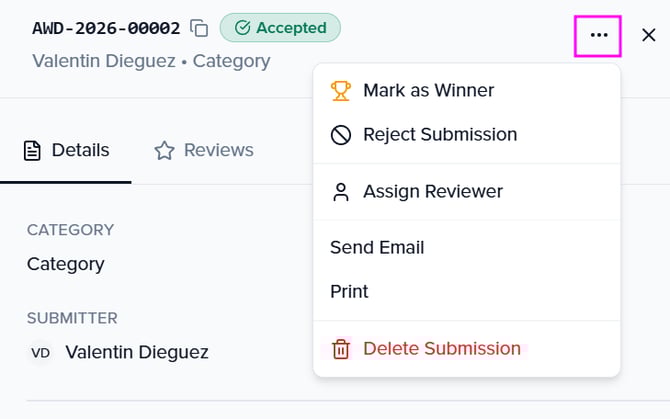The image size is (670, 419).
Task: Click the star icon on Reviews tab
Action: point(164,151)
